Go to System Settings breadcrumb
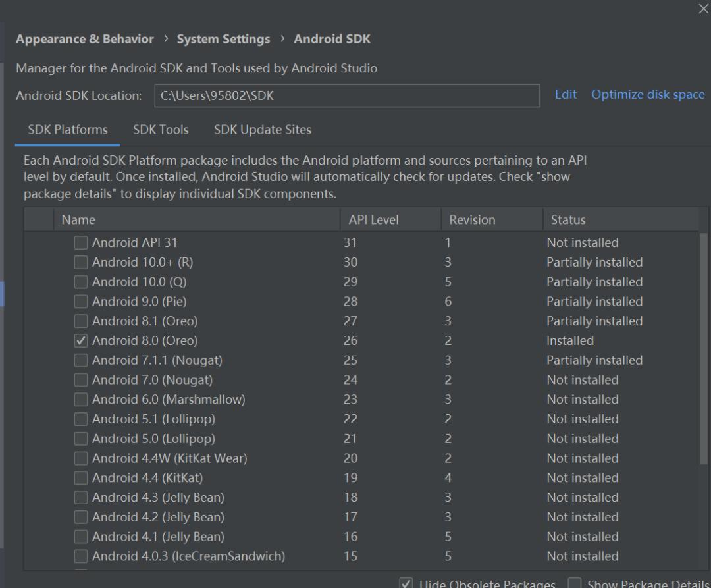The width and height of the screenshot is (711, 588). click(x=222, y=39)
